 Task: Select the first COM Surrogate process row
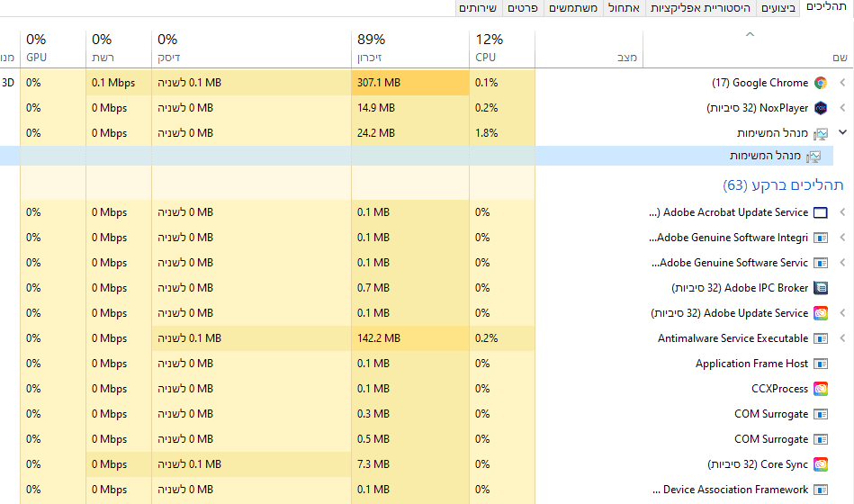(x=771, y=414)
